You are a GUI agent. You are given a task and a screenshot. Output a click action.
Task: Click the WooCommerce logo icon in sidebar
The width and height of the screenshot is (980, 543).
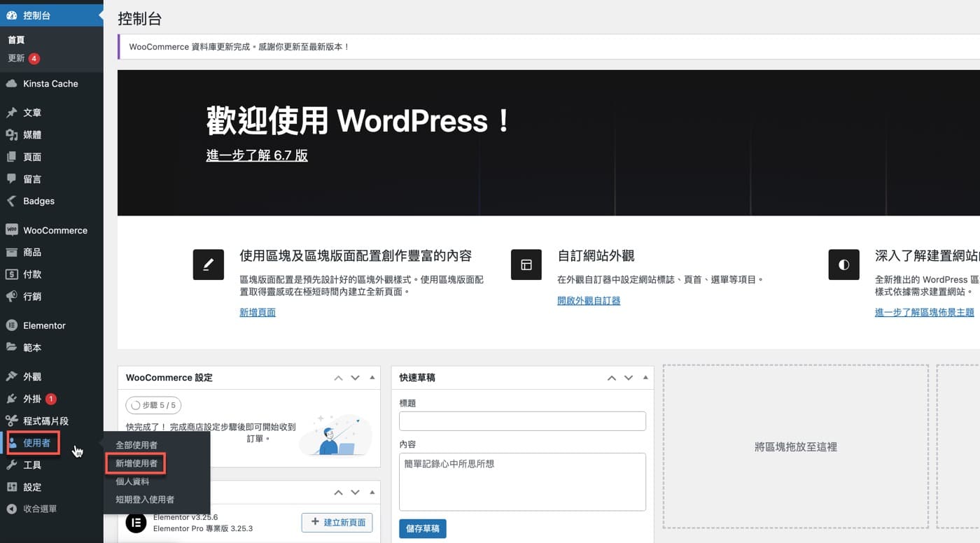pos(11,230)
